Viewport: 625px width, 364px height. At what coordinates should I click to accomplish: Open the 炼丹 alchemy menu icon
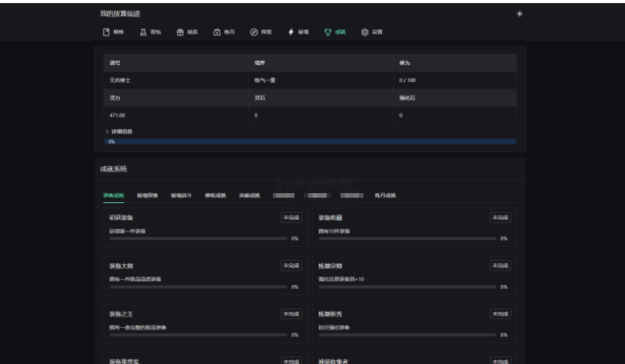pyautogui.click(x=217, y=32)
